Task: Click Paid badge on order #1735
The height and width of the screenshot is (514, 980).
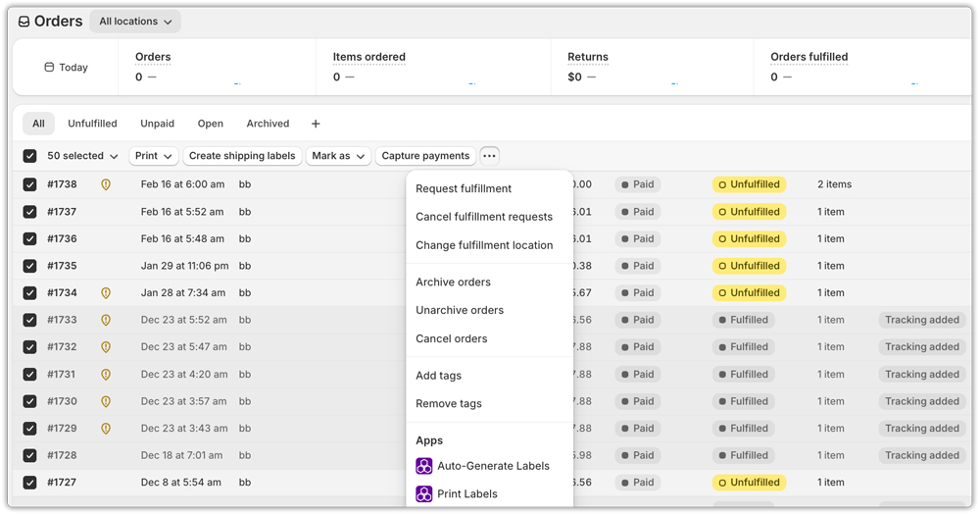Action: 638,266
